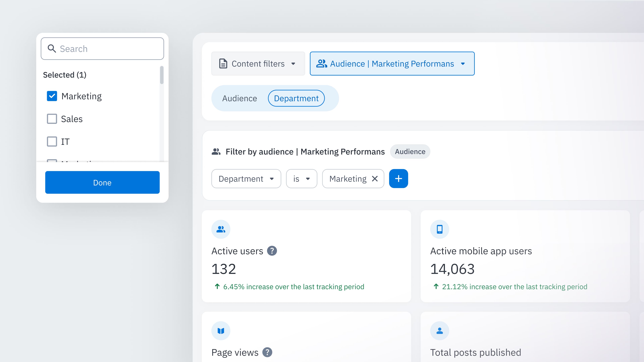Click the scrollbar in the selection list

(162, 75)
